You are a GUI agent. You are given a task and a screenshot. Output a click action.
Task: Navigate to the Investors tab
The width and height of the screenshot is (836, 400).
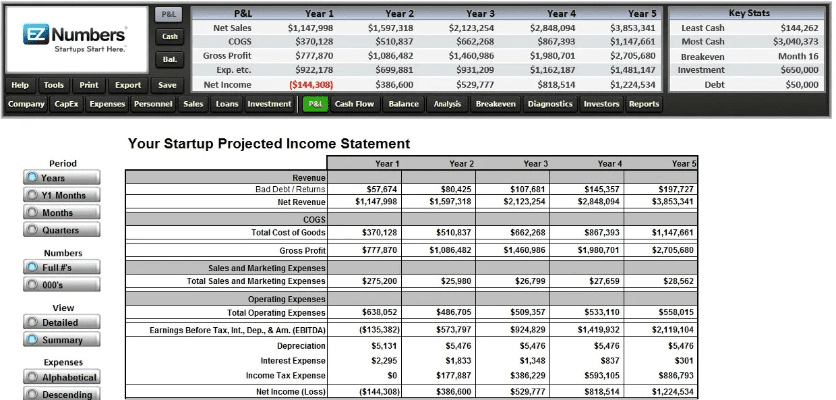point(601,104)
